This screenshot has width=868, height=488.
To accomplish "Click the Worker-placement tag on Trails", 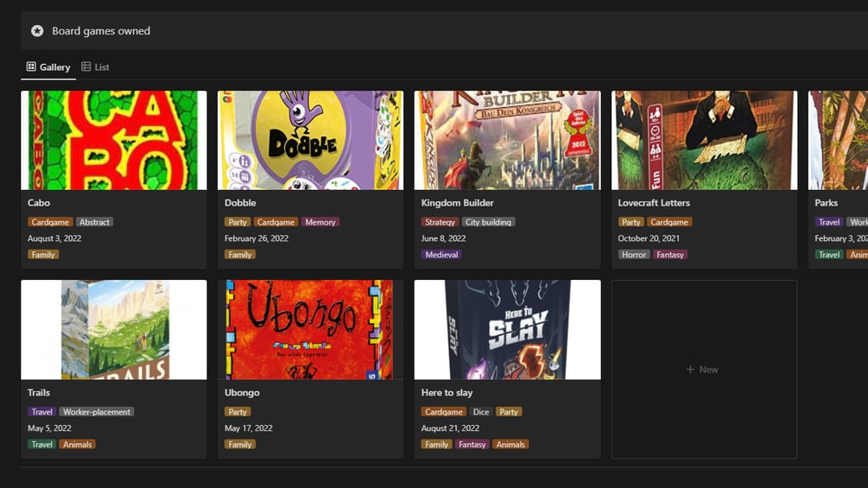I will point(97,412).
